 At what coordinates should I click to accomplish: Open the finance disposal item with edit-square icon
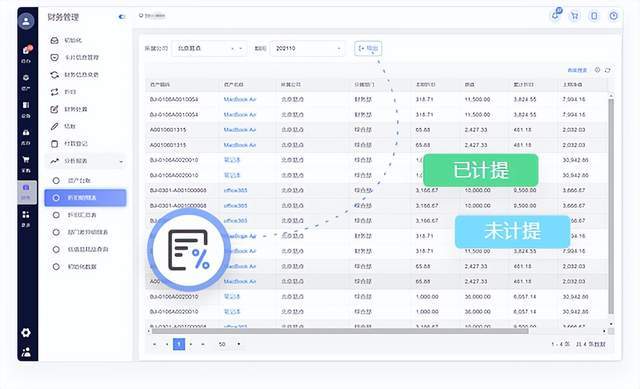pos(86,109)
